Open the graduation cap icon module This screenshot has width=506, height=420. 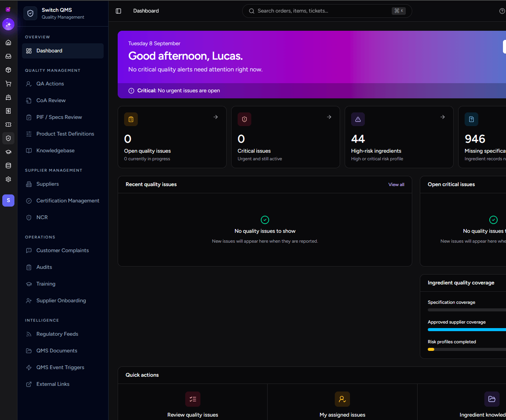[x=8, y=152]
